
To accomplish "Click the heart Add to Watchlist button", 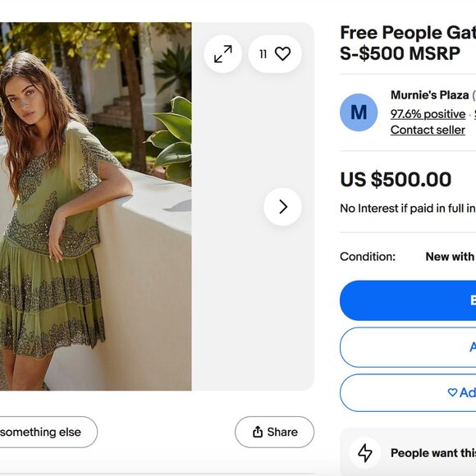I will 408,393.
